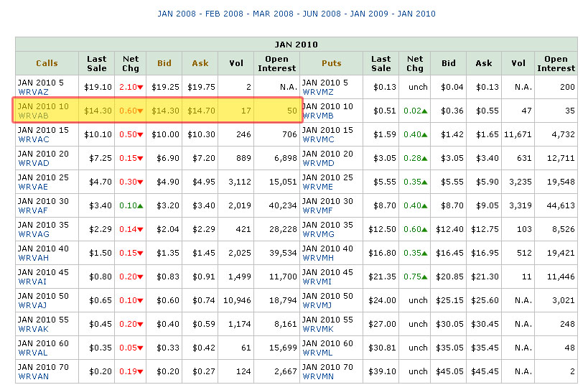The width and height of the screenshot is (588, 390).
Task: Open put option symbol WRVMZ
Action: (x=318, y=92)
